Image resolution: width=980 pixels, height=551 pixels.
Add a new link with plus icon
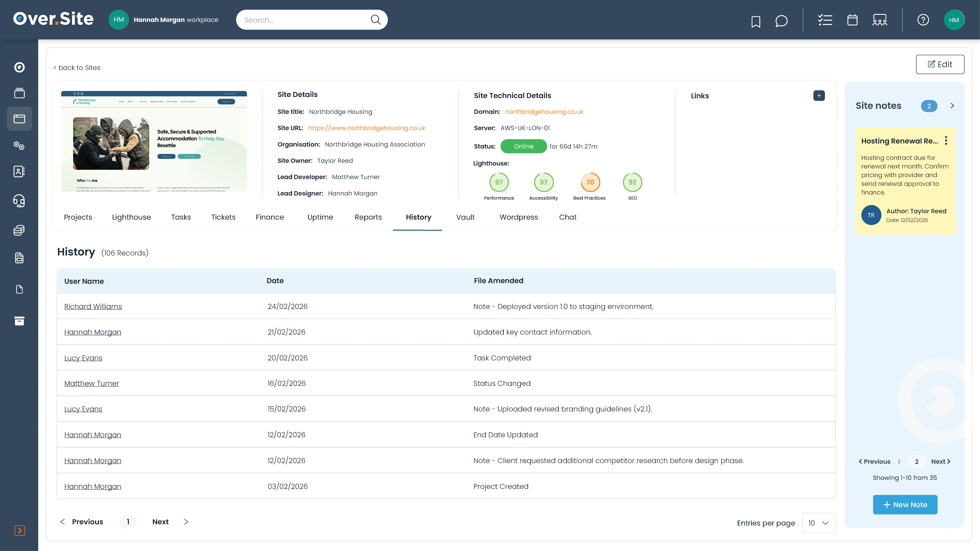click(x=819, y=95)
